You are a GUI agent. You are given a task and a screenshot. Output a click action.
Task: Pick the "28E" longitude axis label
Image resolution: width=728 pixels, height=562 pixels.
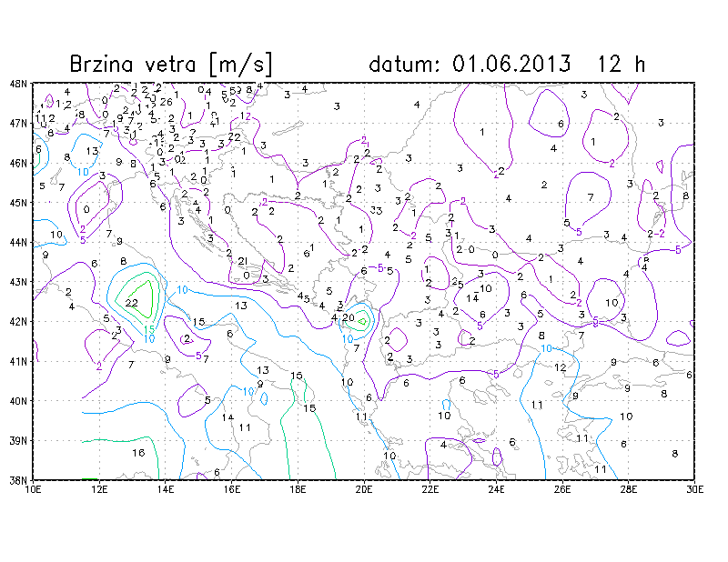(629, 489)
